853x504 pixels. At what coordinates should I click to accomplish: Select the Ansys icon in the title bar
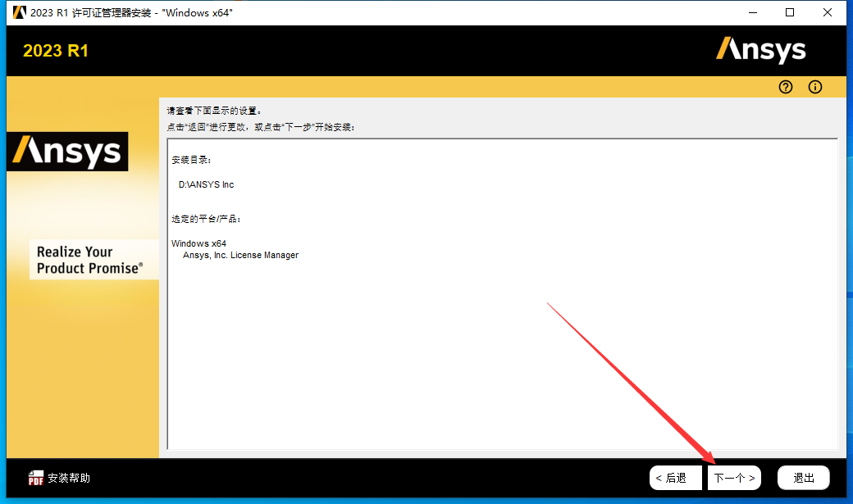tap(20, 12)
